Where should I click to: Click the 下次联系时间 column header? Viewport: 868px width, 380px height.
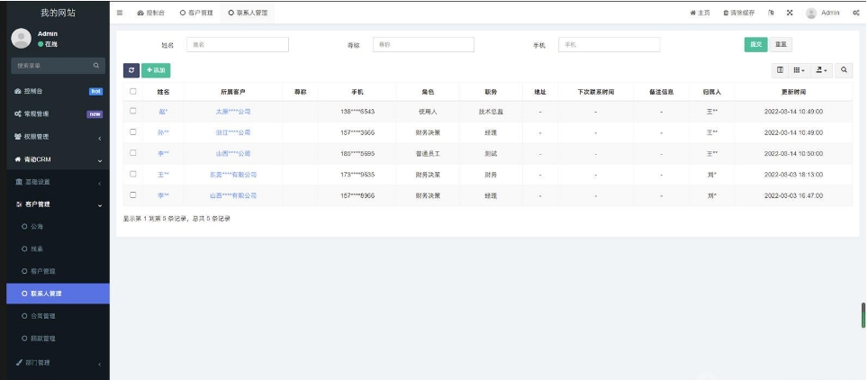[596, 92]
